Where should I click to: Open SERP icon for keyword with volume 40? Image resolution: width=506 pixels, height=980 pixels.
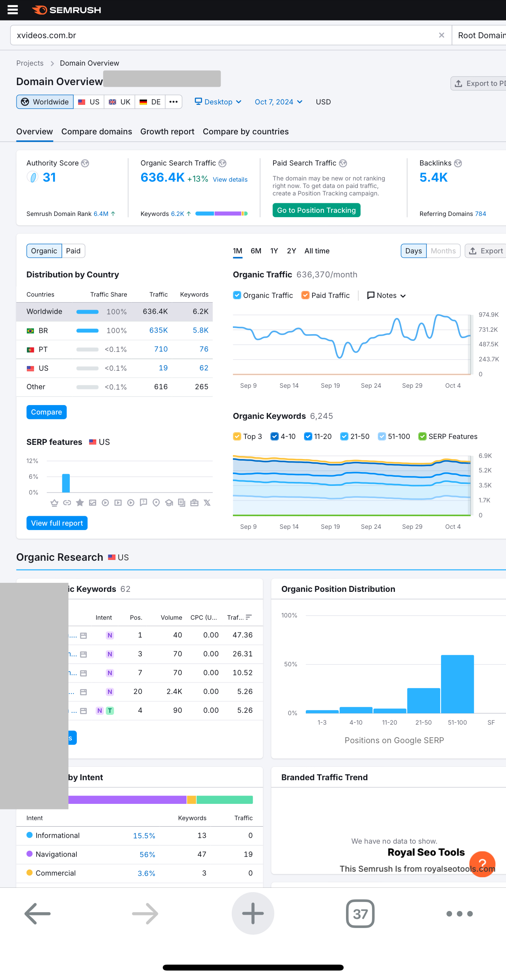click(84, 636)
